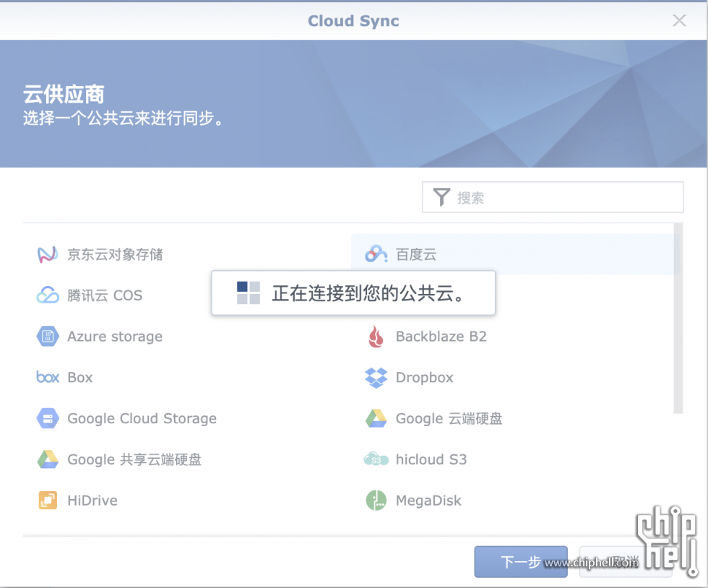This screenshot has width=708, height=588.
Task: Select the 百度云 label
Action: click(416, 255)
